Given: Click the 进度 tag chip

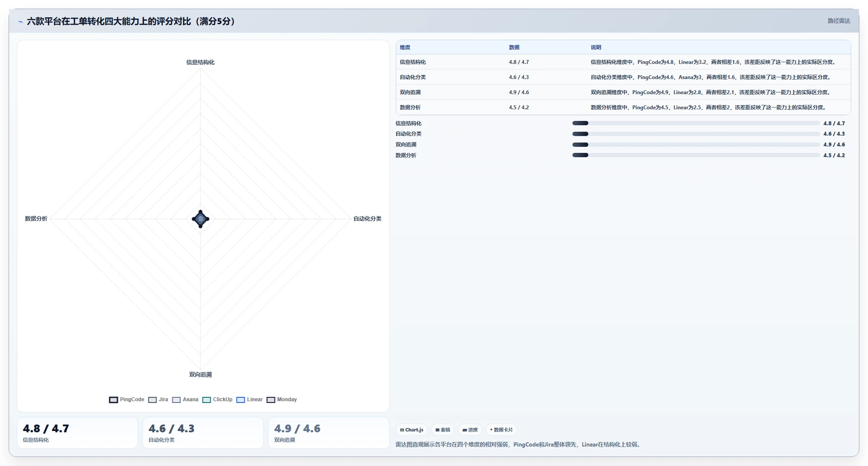Looking at the screenshot, I should click(470, 430).
